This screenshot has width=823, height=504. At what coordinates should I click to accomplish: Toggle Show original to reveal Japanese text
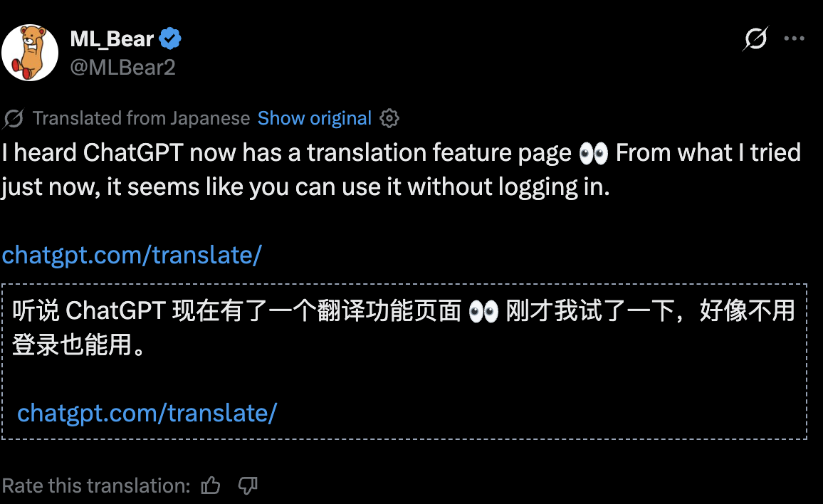[x=315, y=118]
